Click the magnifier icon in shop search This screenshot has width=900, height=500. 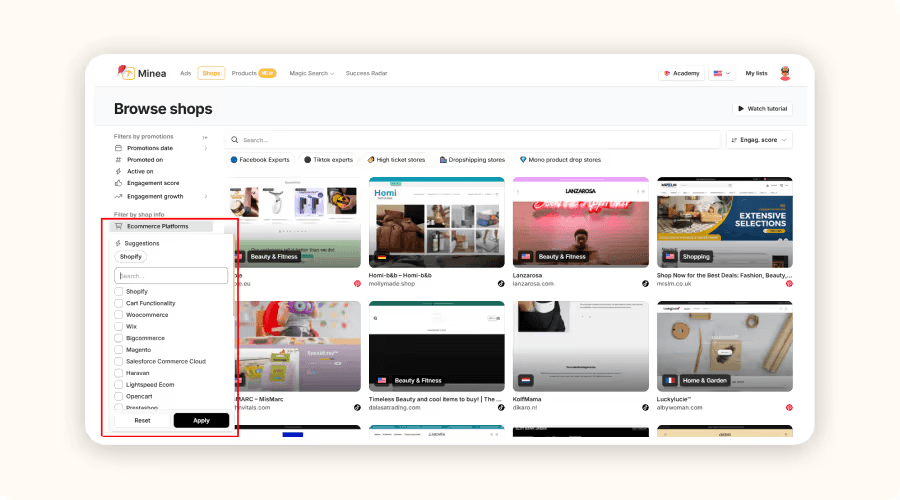(235, 139)
